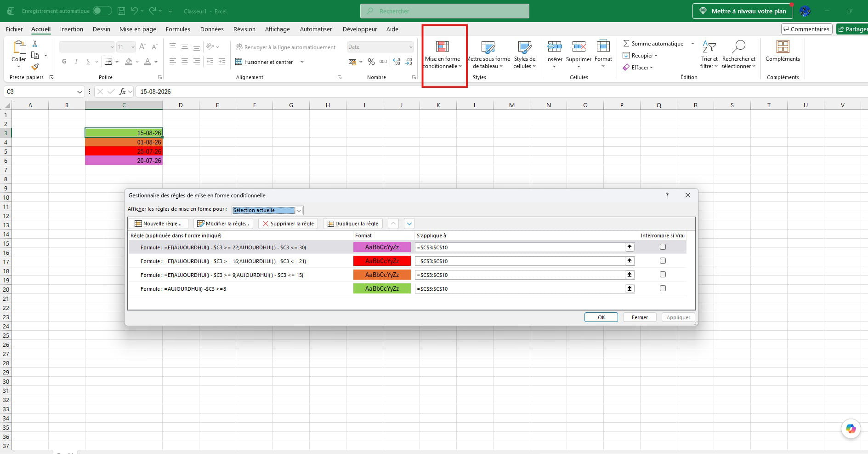Move rule down with arrow button
This screenshot has width=868, height=454.
tap(409, 224)
